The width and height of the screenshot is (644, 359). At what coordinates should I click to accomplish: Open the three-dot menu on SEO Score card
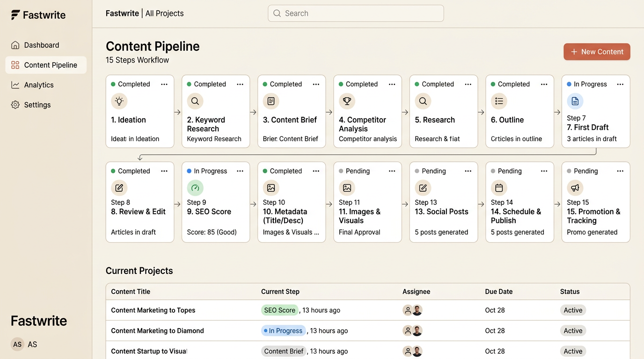click(240, 171)
